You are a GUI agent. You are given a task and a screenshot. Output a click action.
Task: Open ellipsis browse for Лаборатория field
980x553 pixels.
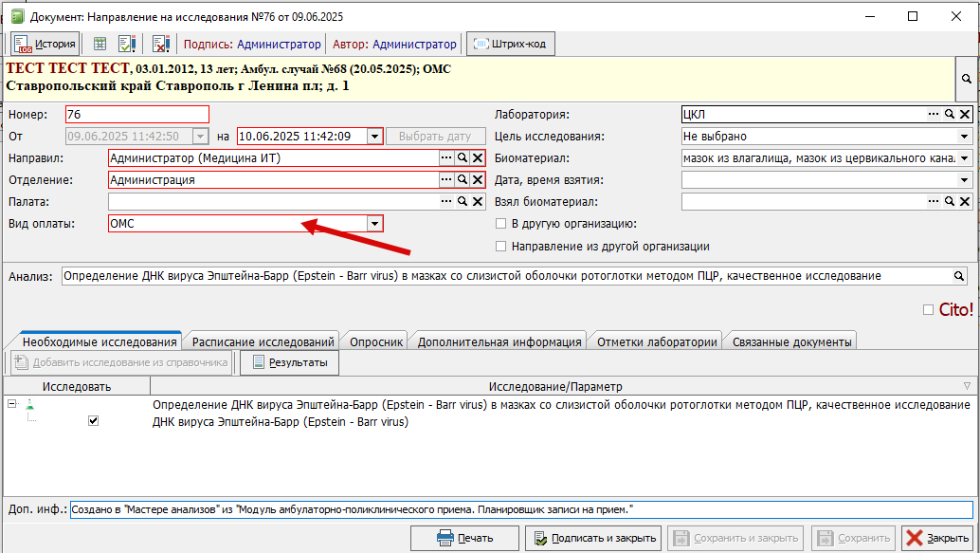[933, 115]
